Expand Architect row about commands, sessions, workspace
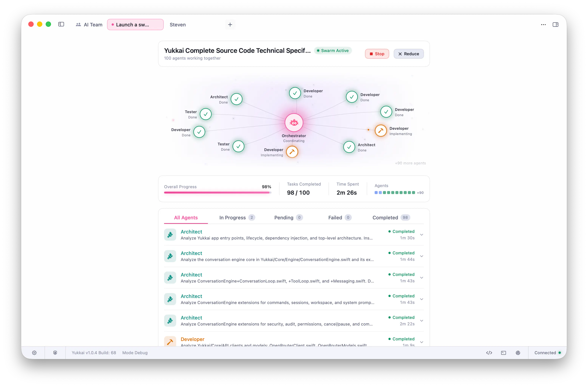This screenshot has width=588, height=387. point(421,299)
